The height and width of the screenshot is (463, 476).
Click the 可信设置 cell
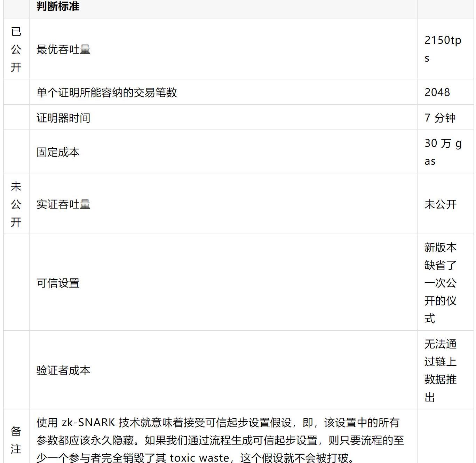[x=58, y=283]
